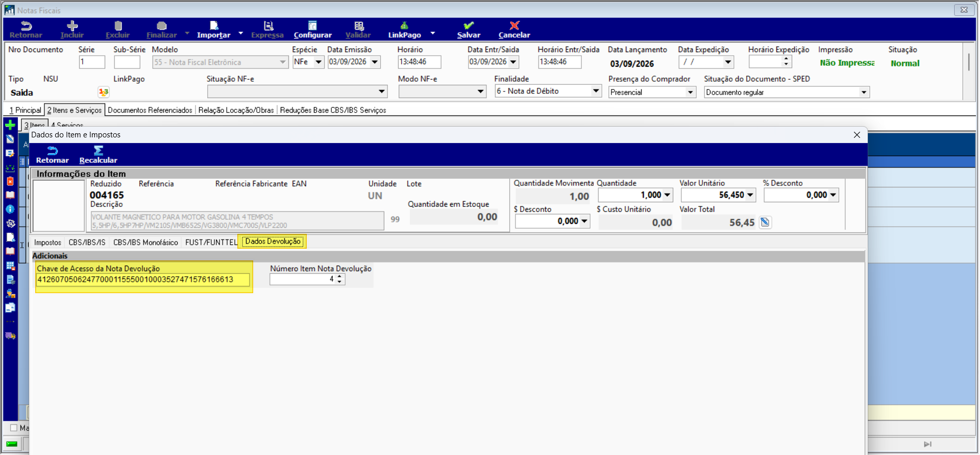Open Situação do Documento - SPED dropdown
The image size is (980, 455).
click(x=864, y=92)
